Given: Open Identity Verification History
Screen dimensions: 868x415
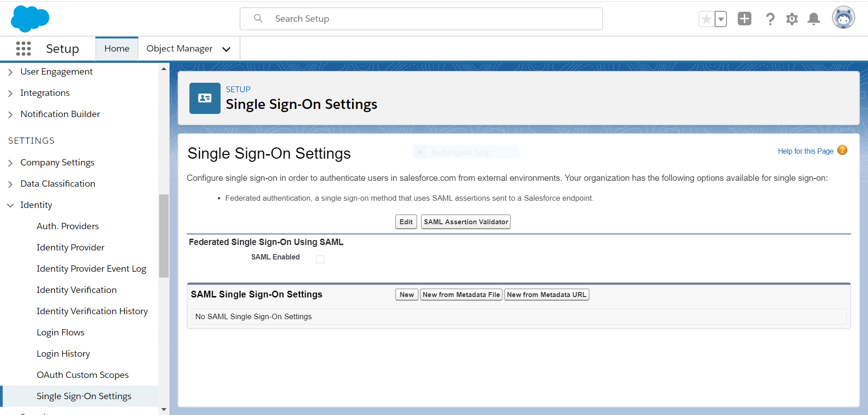Looking at the screenshot, I should (x=92, y=311).
